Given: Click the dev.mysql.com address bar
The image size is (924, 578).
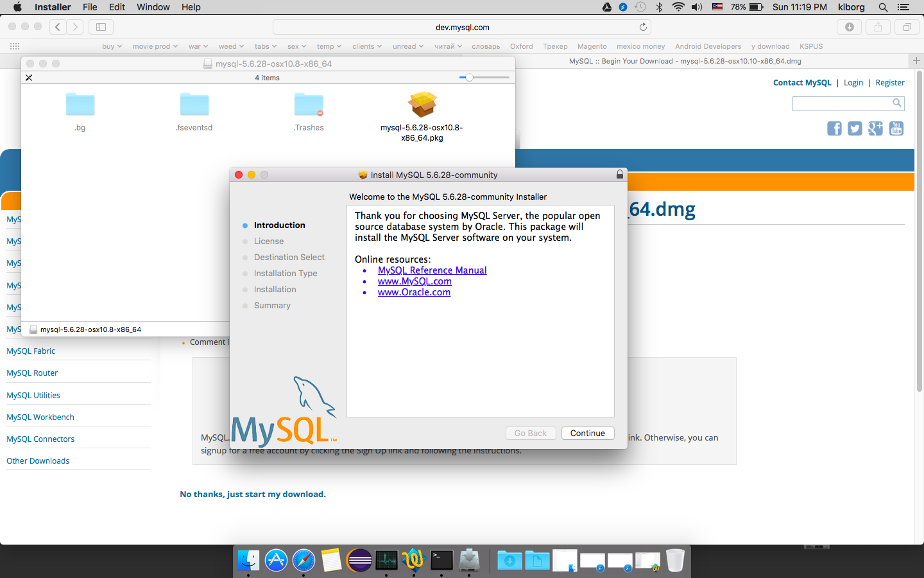Looking at the screenshot, I should pos(462,27).
